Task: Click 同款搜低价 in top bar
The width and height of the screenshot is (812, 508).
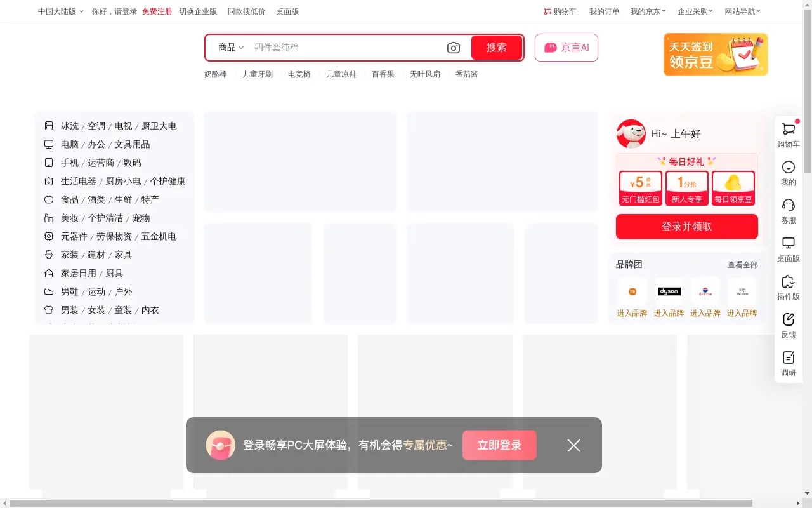Action: (247, 11)
